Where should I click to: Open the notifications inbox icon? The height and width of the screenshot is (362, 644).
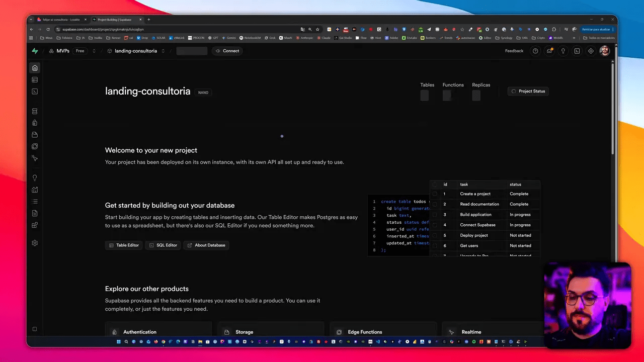(x=549, y=51)
